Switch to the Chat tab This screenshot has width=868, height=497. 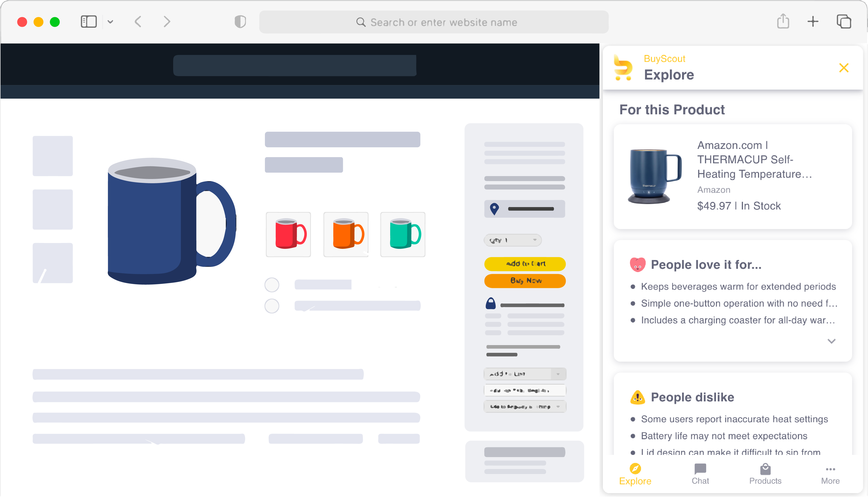click(700, 474)
